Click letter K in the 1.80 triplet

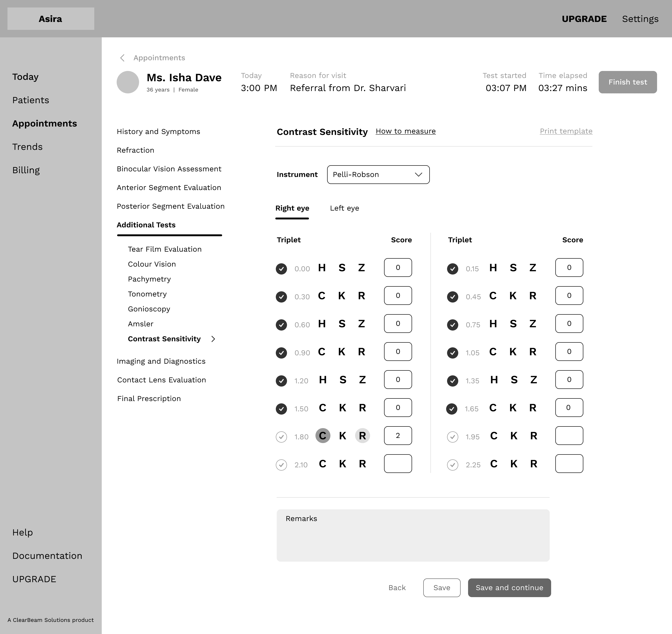[343, 436]
